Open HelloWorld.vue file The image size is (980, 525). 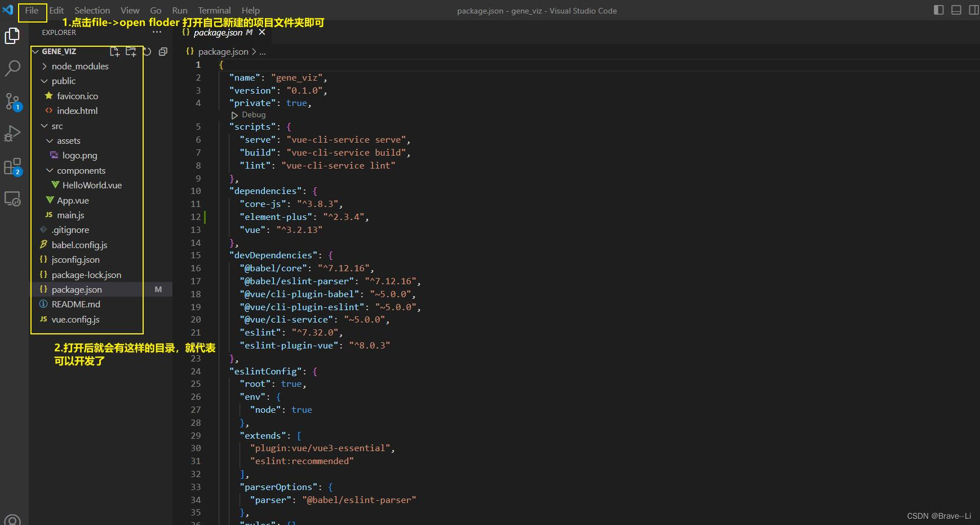click(92, 186)
